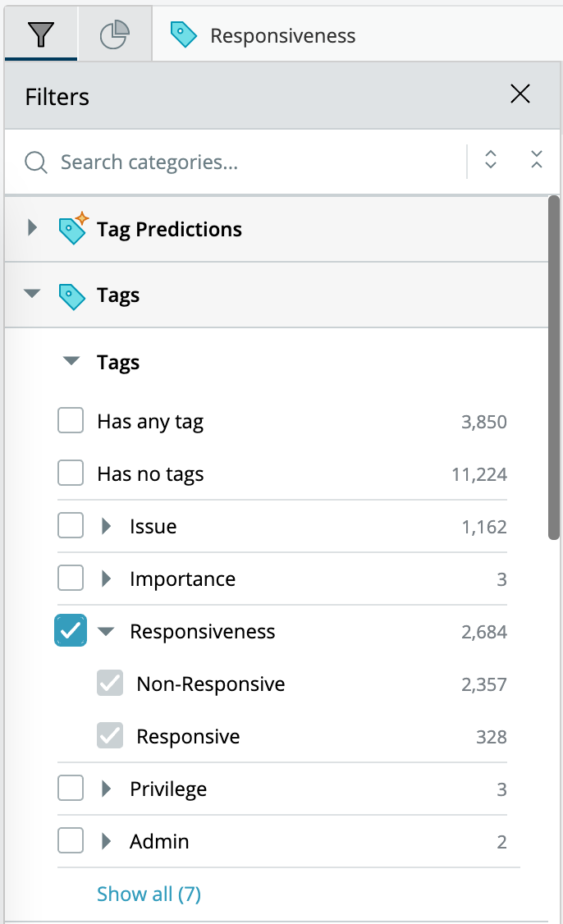The width and height of the screenshot is (563, 924).
Task: Click the Tags section tag icon
Action: [72, 295]
